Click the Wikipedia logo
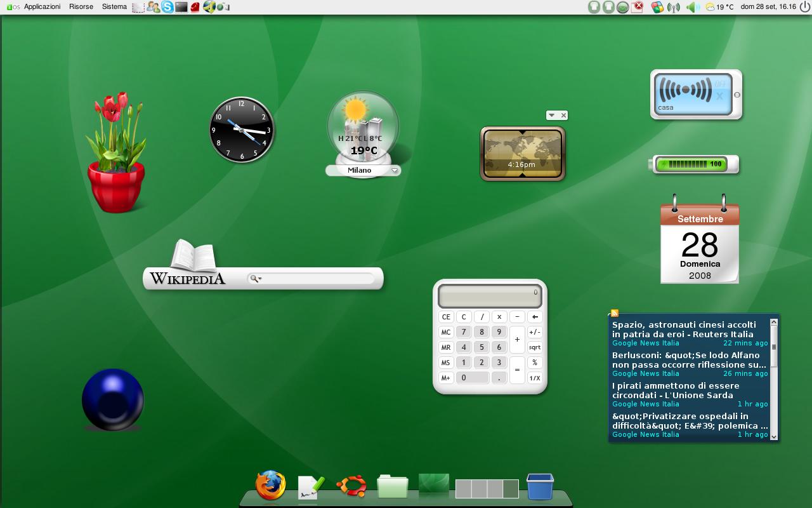This screenshot has width=812, height=508. [187, 278]
